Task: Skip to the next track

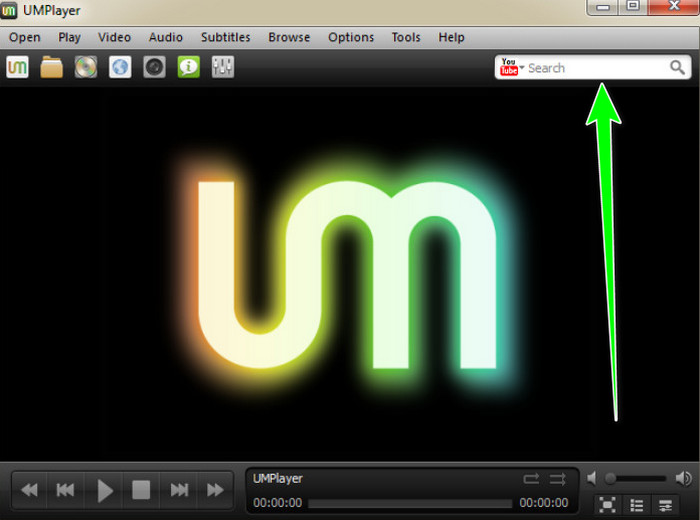Action: (x=179, y=490)
